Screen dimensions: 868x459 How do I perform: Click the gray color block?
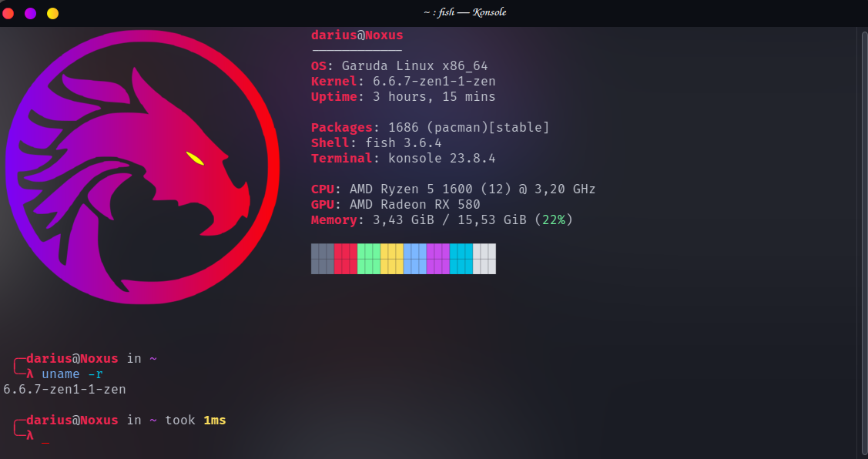(x=323, y=259)
